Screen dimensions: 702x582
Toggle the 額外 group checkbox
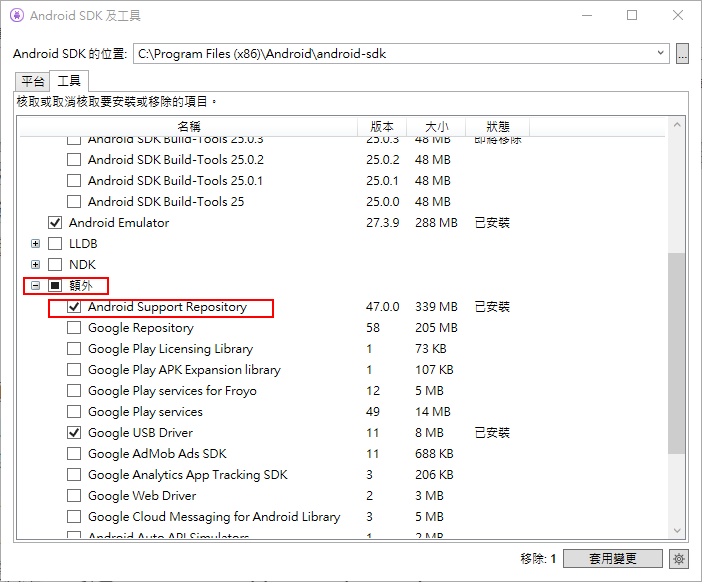(x=55, y=286)
